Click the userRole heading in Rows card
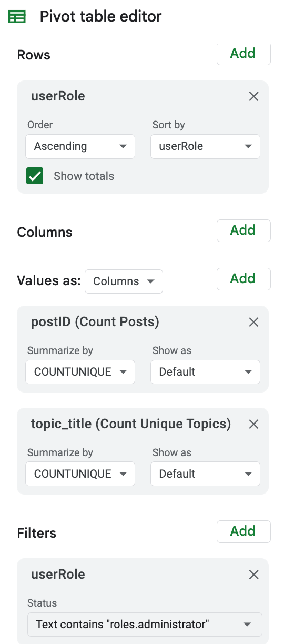This screenshot has width=284, height=644. click(58, 96)
